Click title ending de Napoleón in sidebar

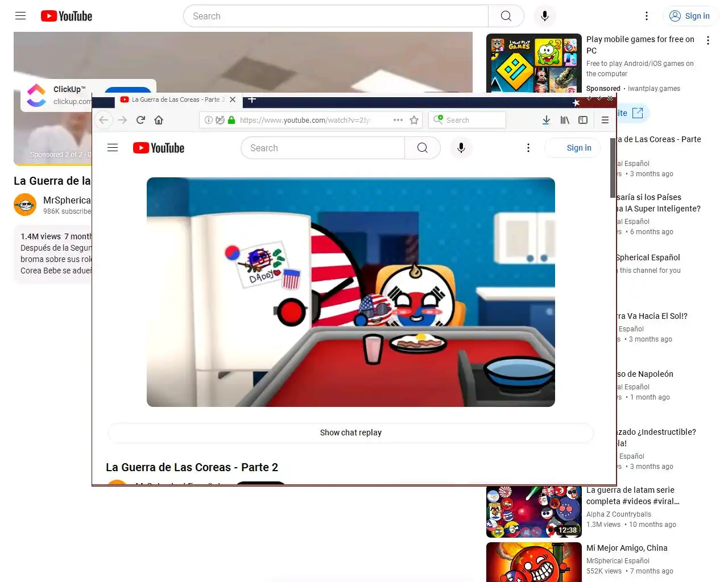(645, 374)
